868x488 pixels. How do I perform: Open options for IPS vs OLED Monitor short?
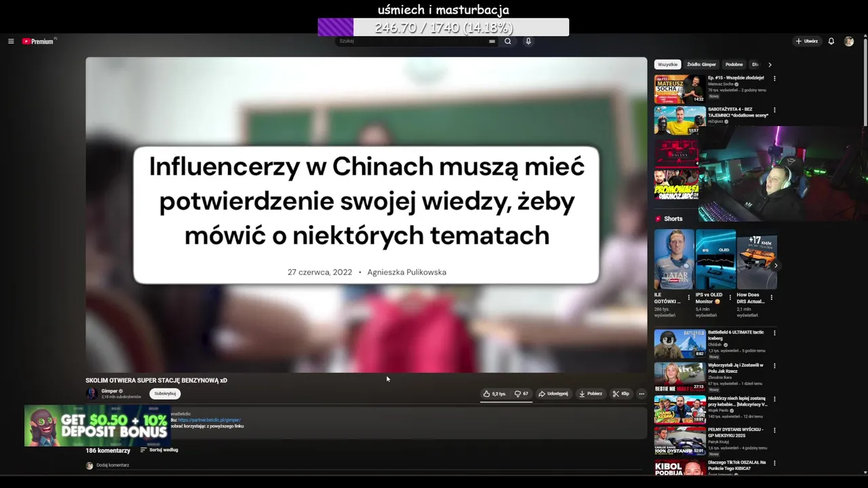(730, 297)
